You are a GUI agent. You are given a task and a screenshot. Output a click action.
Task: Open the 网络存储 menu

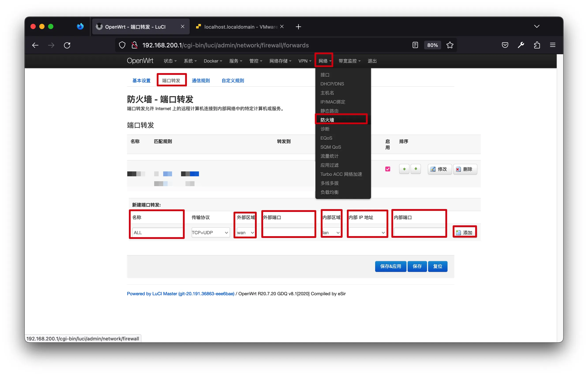coord(280,61)
